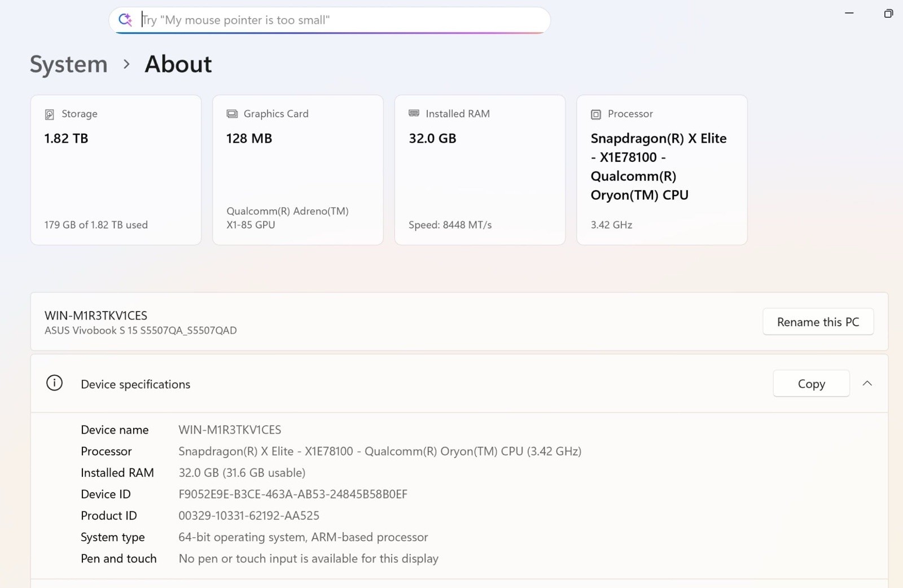This screenshot has height=588, width=903.
Task: Click the 'Installed RAM' row label in specifications
Action: point(117,472)
